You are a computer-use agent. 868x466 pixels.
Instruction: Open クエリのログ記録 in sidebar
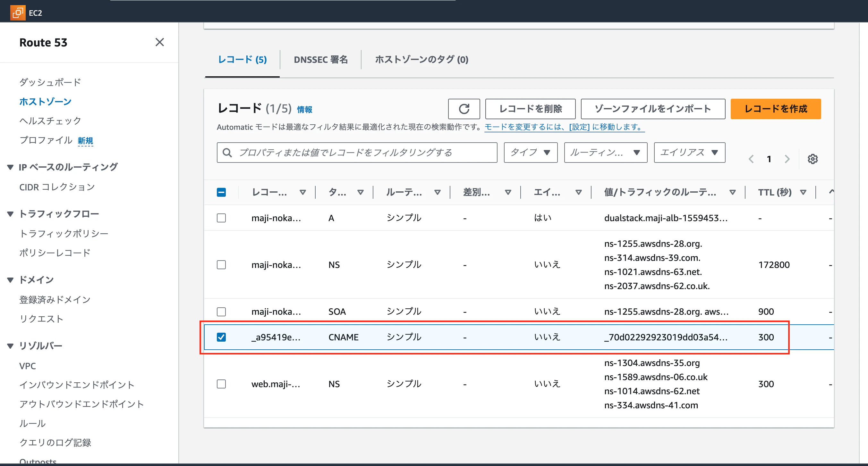(55, 442)
